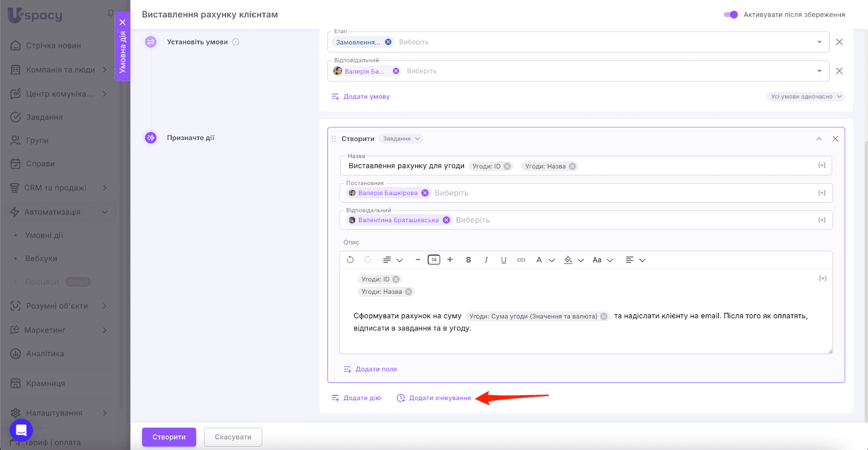Viewport: 868px width, 450px height.
Task: Remove the Угоди: Назва chip in description
Action: point(409,292)
